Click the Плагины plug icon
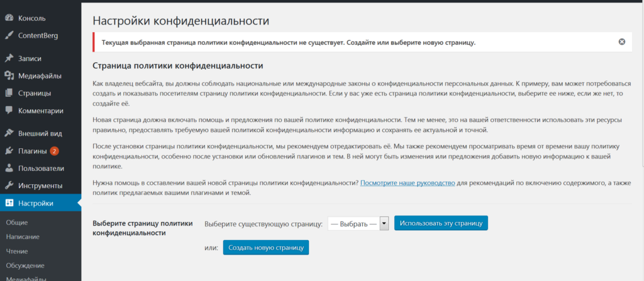 pyautogui.click(x=9, y=151)
